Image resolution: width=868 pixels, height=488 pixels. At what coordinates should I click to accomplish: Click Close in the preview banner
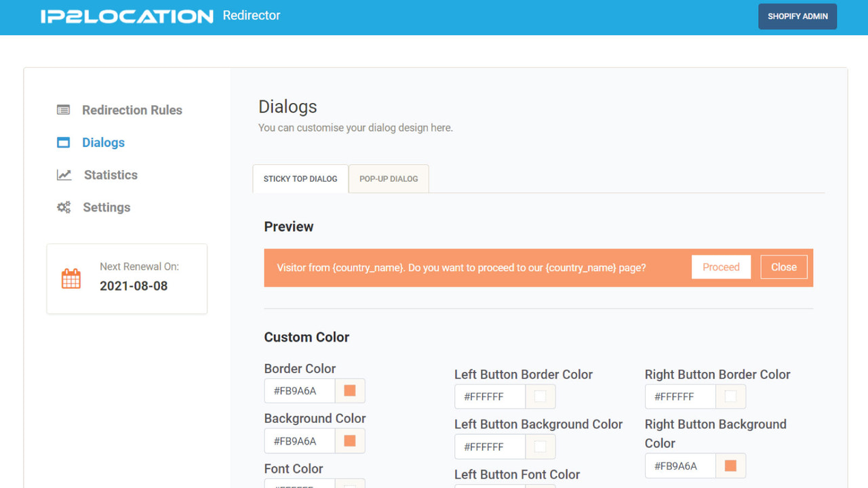783,266
